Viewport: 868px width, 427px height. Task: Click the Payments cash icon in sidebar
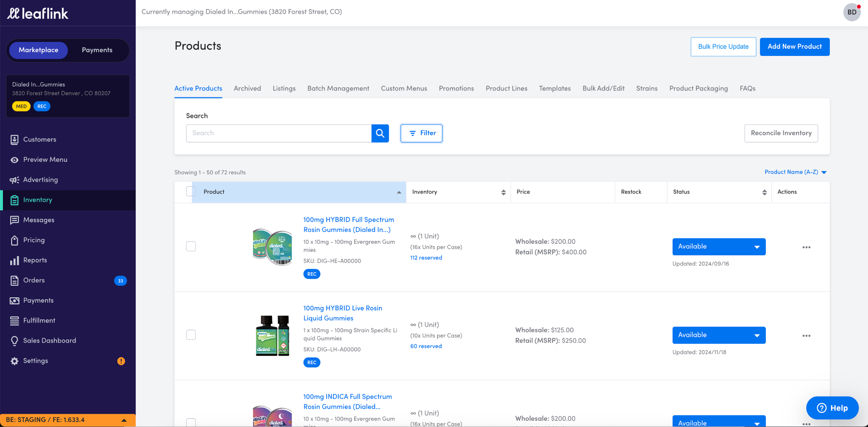(x=14, y=301)
